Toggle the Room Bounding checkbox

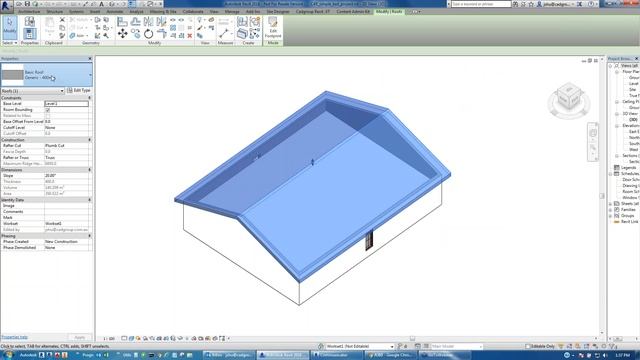click(47, 110)
